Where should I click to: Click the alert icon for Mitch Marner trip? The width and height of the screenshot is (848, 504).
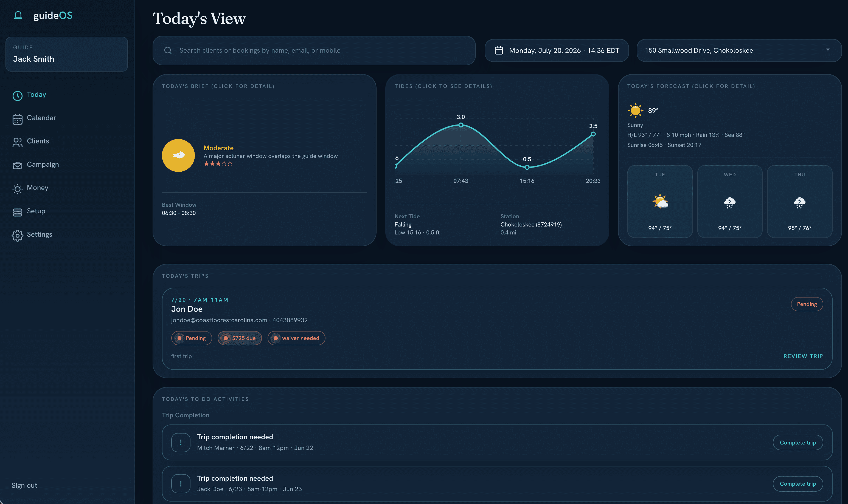tap(181, 442)
